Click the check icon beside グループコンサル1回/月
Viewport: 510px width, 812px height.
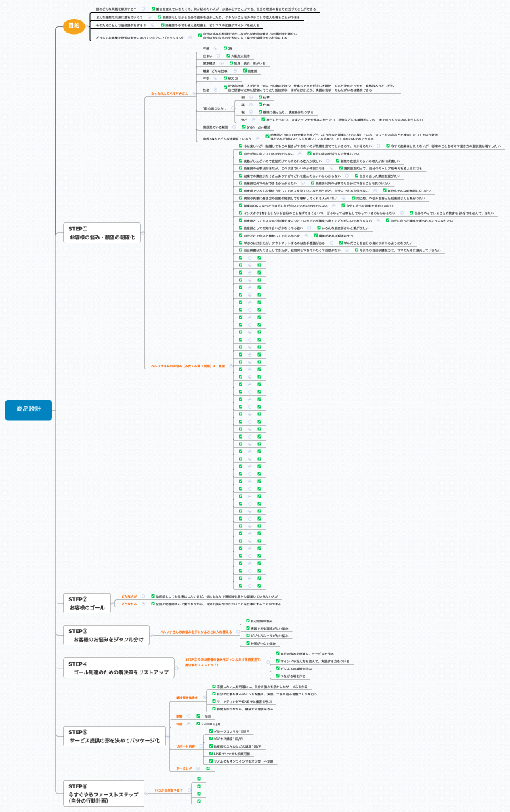coord(211,731)
